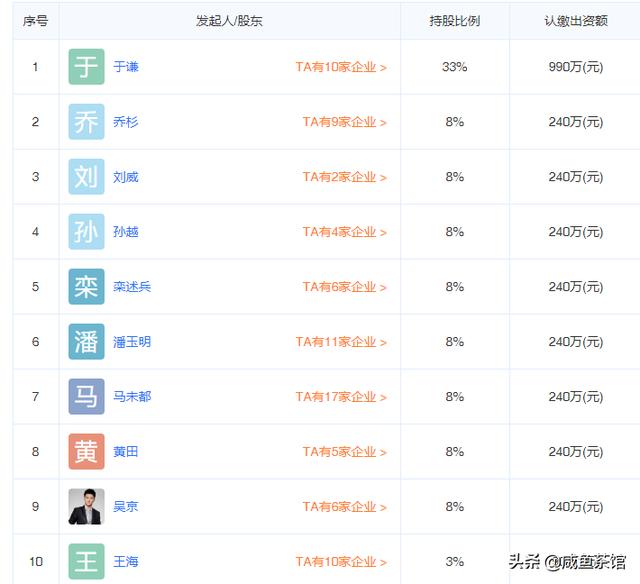Select the 33% shareholding cell
The height and width of the screenshot is (584, 640).
click(x=455, y=67)
